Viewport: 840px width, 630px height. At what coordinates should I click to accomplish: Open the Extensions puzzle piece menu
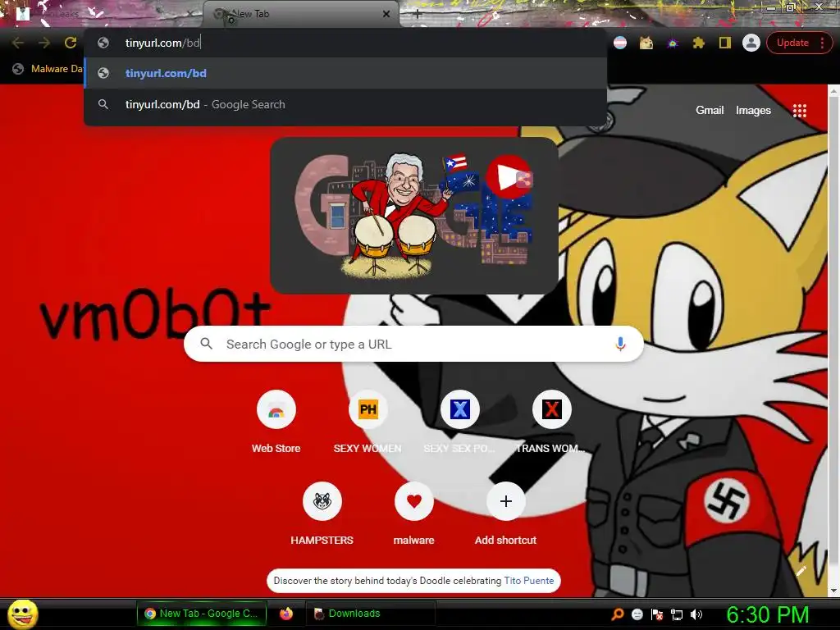click(x=699, y=43)
